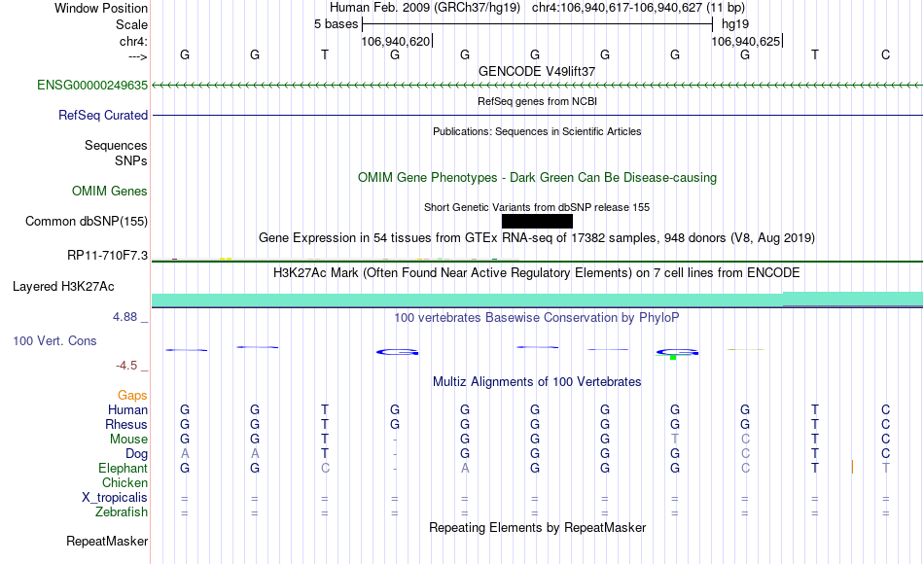Select the Chicken alignment row label
The image size is (924, 564).
click(x=124, y=482)
